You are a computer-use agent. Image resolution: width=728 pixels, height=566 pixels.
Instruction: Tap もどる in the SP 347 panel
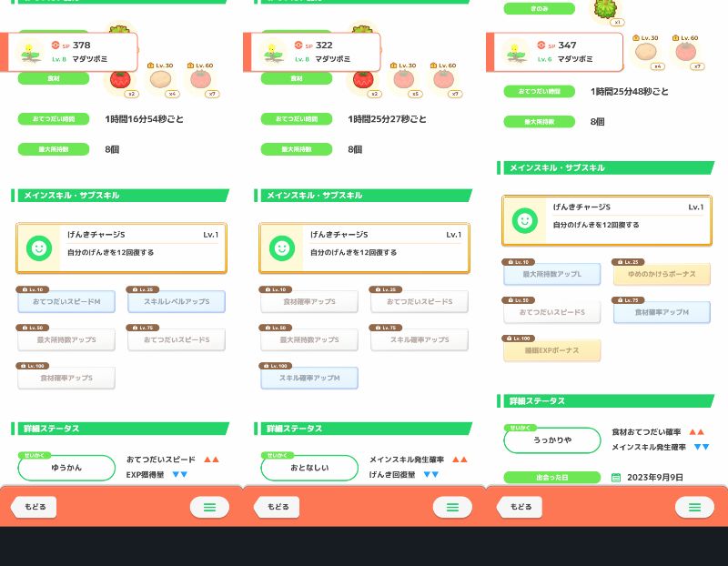(520, 507)
